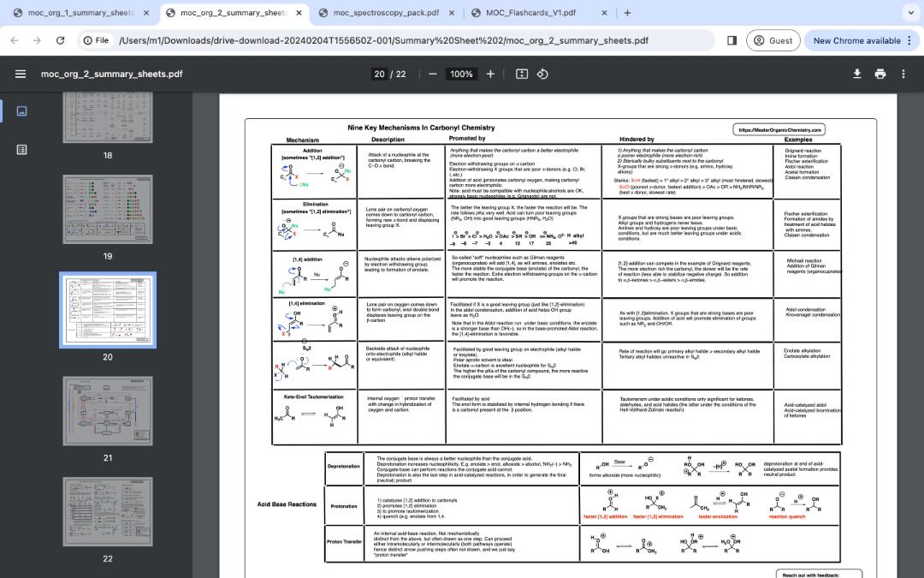Viewport: 924px width, 578px height.
Task: Select the 100% zoom level indicator
Action: click(461, 74)
